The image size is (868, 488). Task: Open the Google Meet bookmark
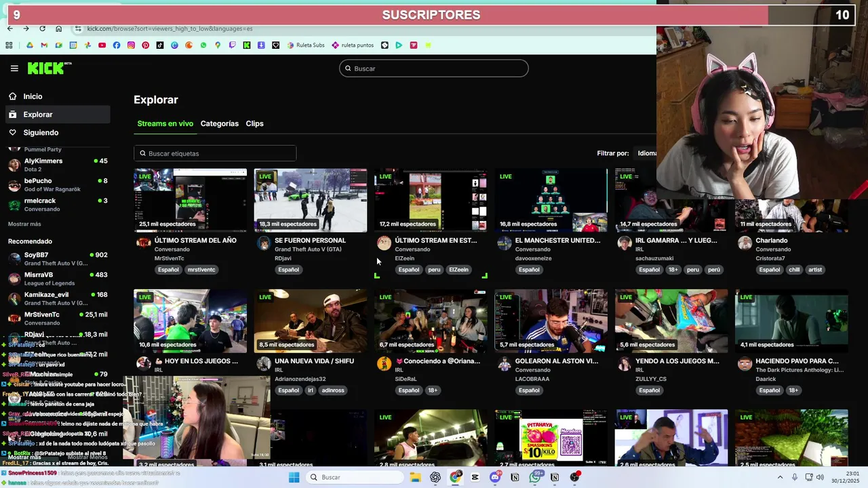(59, 45)
